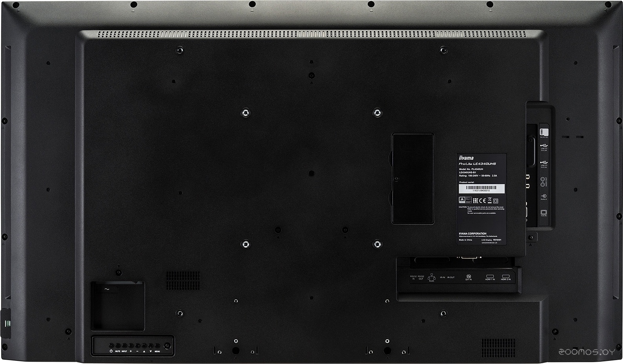Click the HDMI 2 IN port icon
Image resolution: width=623 pixels, height=364 pixels.
(506, 276)
